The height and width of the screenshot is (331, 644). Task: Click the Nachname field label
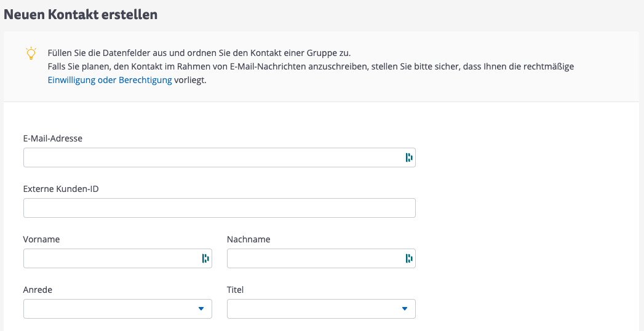[x=248, y=239]
